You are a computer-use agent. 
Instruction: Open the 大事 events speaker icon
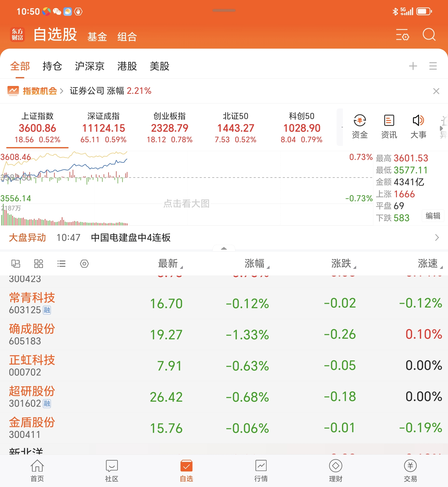(x=418, y=127)
